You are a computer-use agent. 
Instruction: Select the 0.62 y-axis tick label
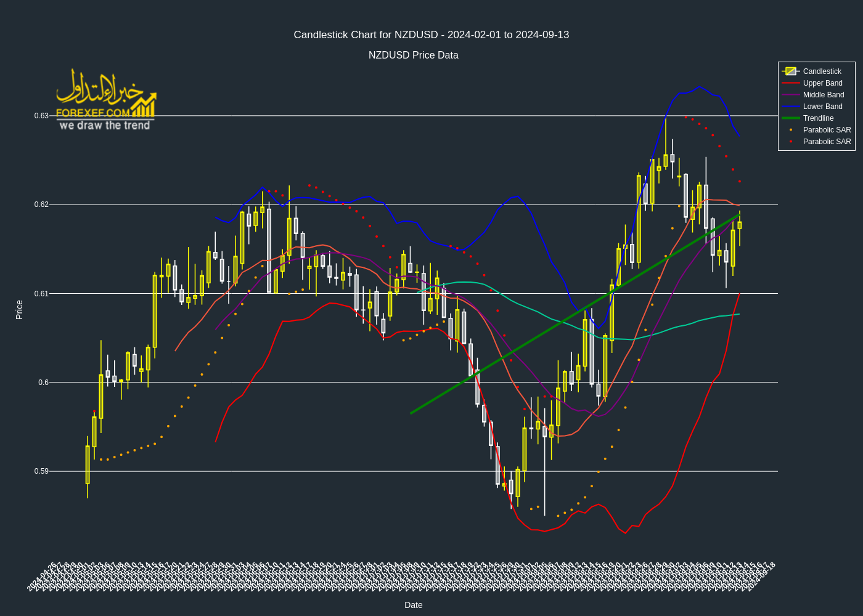[41, 205]
